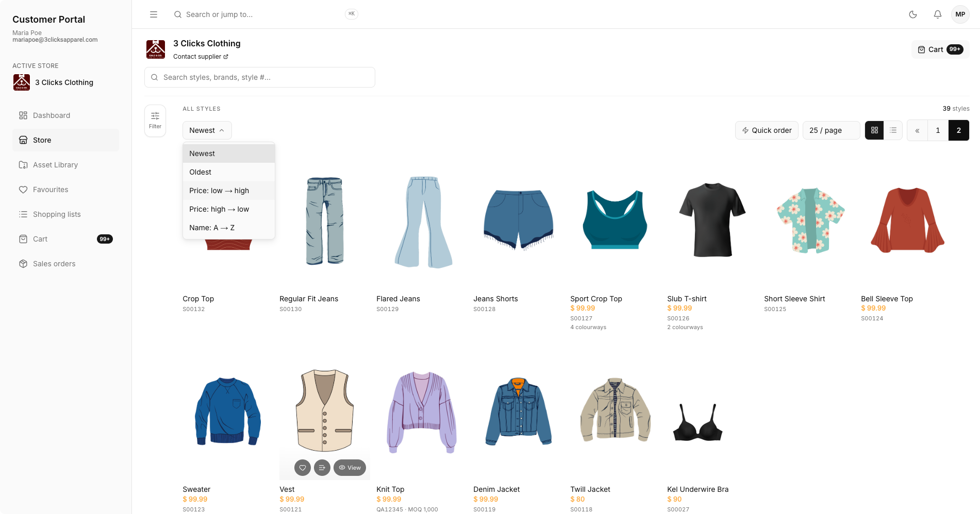Go to page 1
This screenshot has height=514, width=980.
click(x=938, y=130)
